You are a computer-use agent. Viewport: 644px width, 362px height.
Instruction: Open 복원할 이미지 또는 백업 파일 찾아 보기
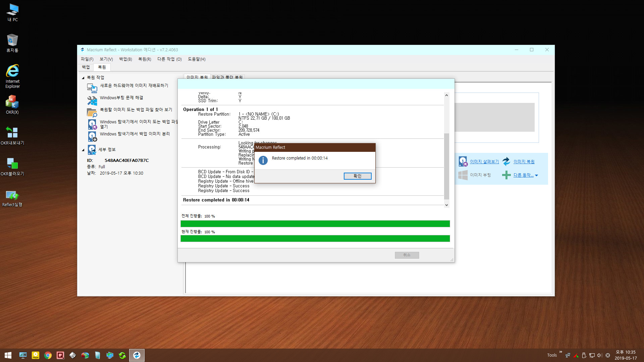(136, 110)
